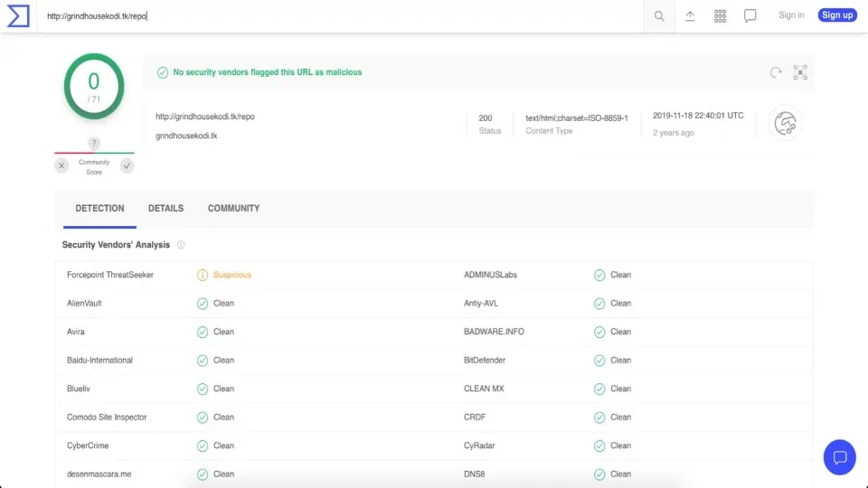This screenshot has width=868, height=488.
Task: Select the Antiy-AVL vendor name
Action: pos(480,304)
